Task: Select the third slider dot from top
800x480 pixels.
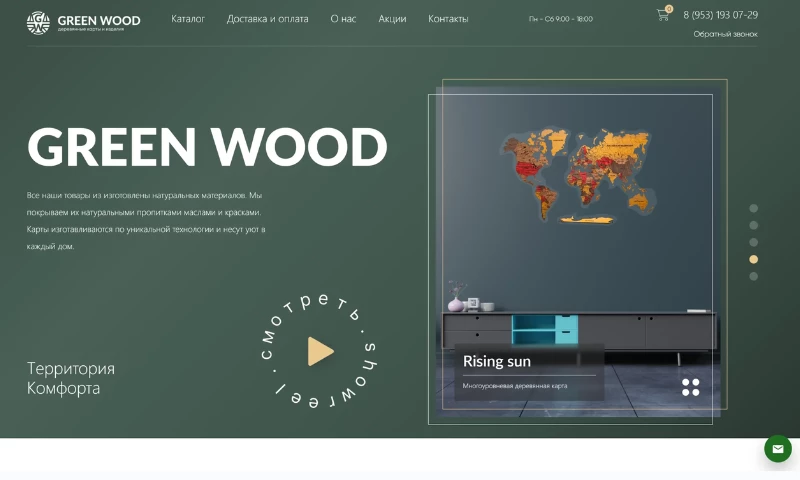Action: pos(753,242)
